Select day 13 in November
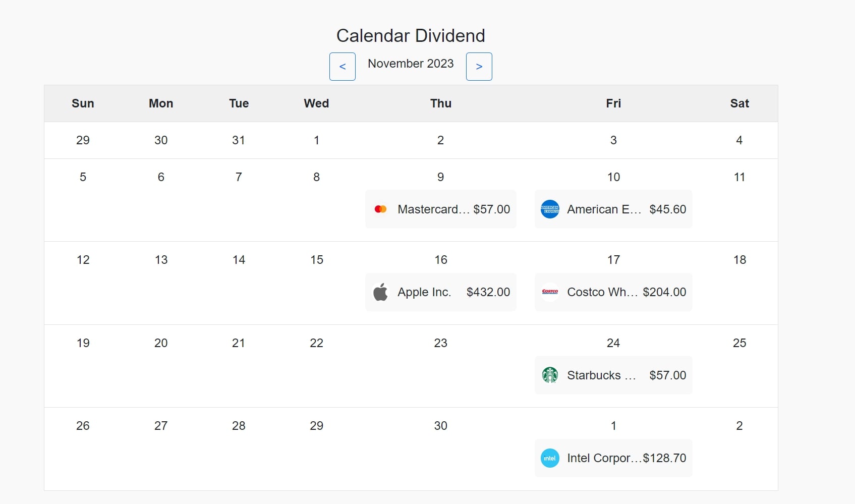Image resolution: width=855 pixels, height=504 pixels. point(161,260)
